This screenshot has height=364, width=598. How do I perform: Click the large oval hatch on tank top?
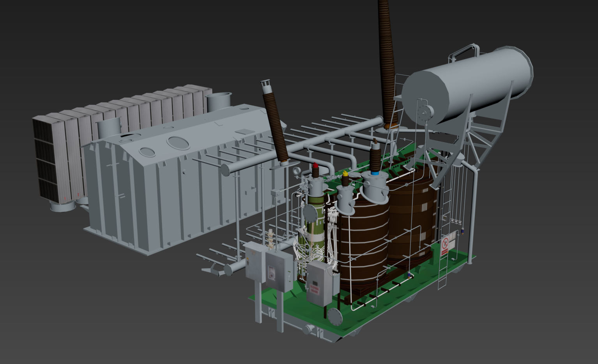(x=179, y=142)
